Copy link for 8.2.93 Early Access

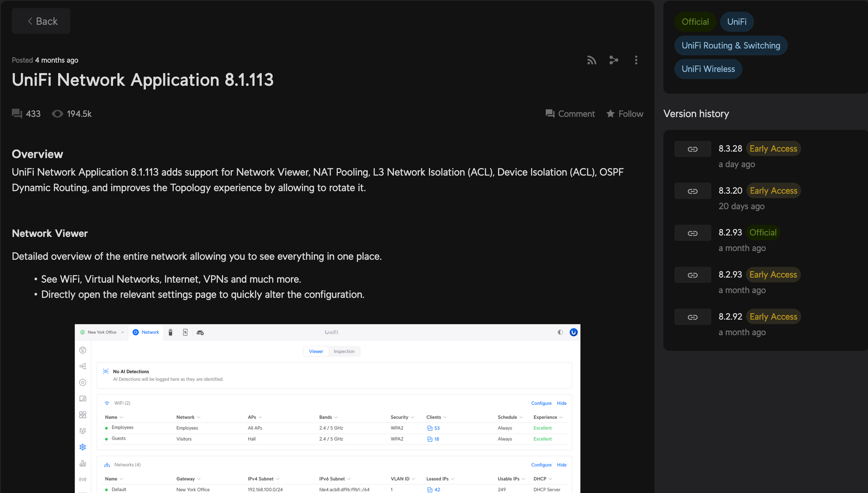tap(693, 275)
